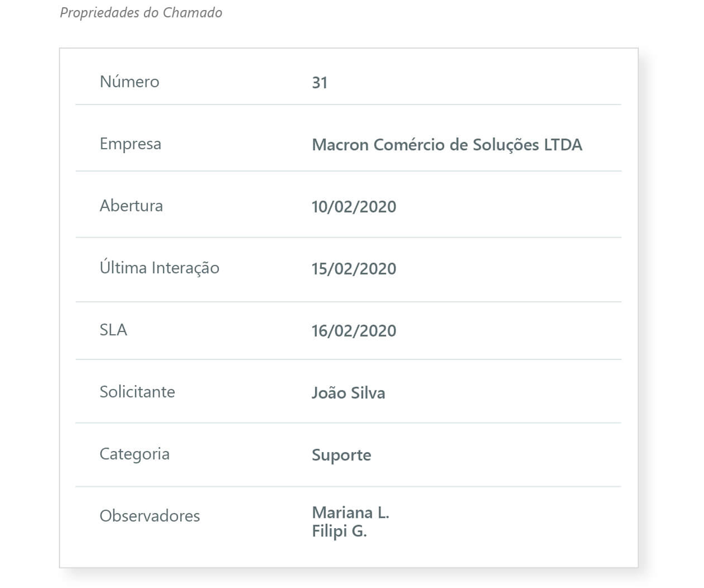Click the Última Interação label
Image resolution: width=704 pixels, height=588 pixels.
[x=159, y=268]
